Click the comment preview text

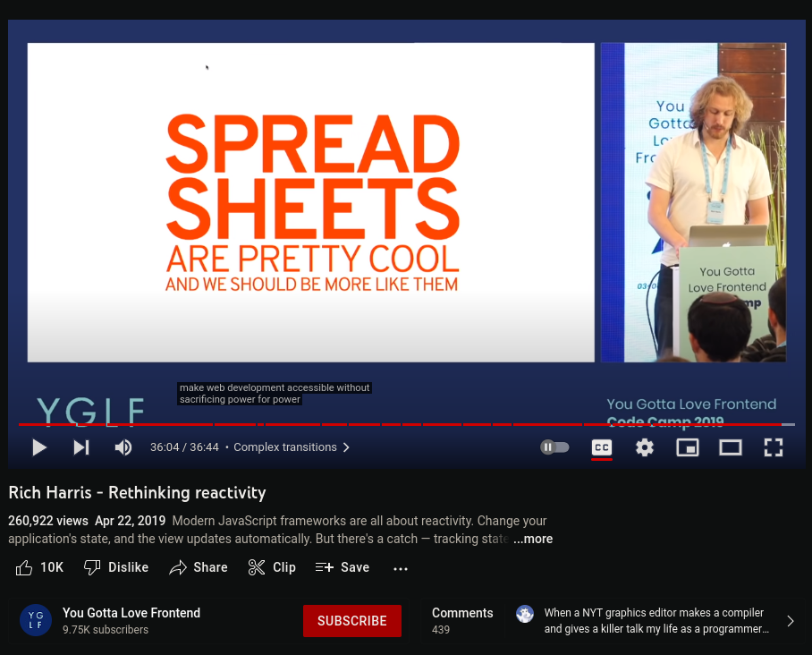click(656, 621)
